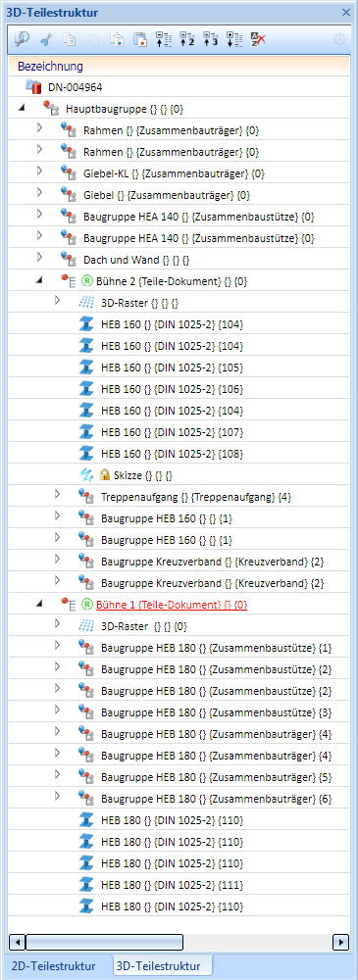Image resolution: width=358 pixels, height=980 pixels.
Task: Select 'HEB 160 {} {DIN 1025-2} {106}' text
Action: coord(172,389)
